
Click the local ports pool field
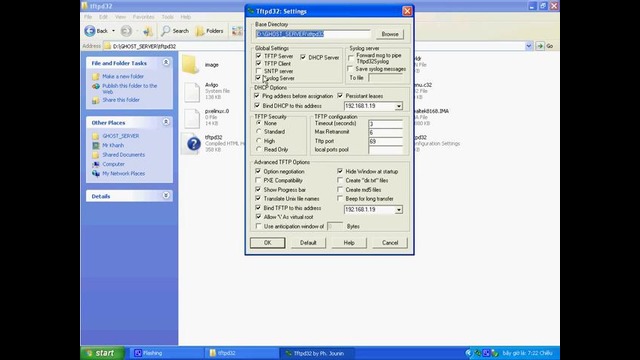pos(385,150)
